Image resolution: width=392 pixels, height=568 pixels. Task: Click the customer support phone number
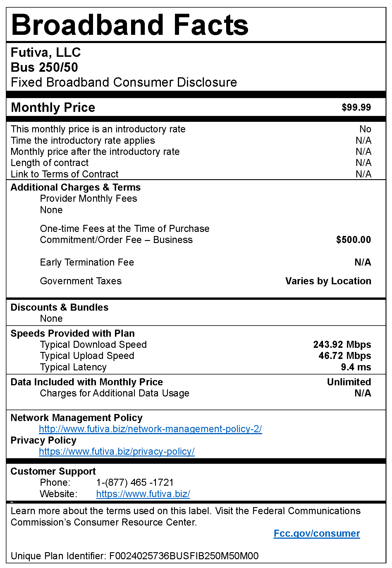pyautogui.click(x=135, y=483)
